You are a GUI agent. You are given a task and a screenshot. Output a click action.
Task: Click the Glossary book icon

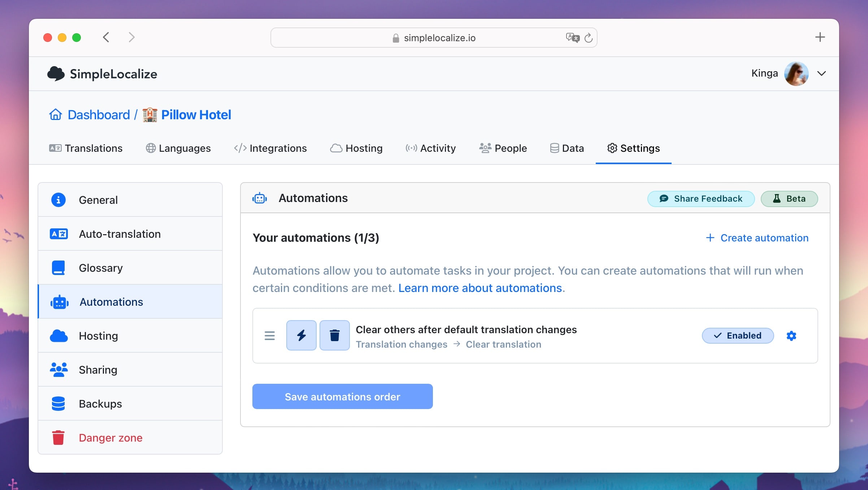[x=58, y=268]
